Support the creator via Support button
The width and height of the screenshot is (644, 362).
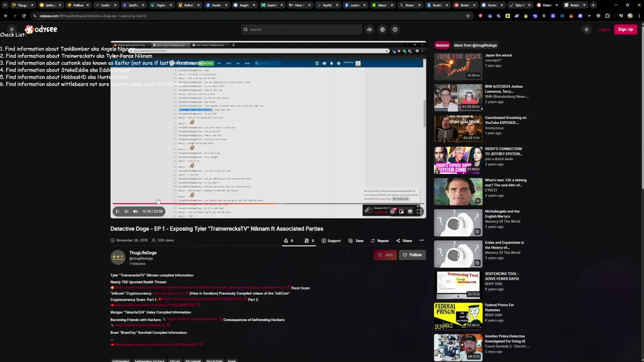pyautogui.click(x=331, y=241)
